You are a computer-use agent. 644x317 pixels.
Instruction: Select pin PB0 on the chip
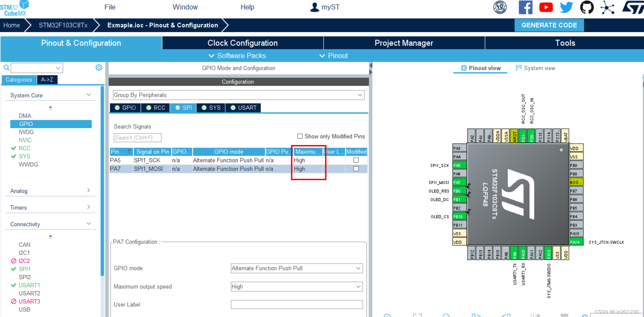459,191
